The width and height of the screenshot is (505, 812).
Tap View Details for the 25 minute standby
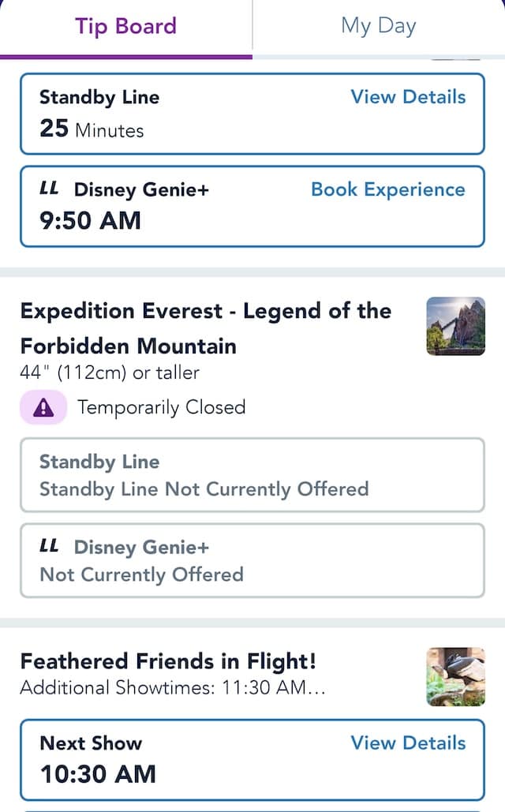click(x=408, y=97)
